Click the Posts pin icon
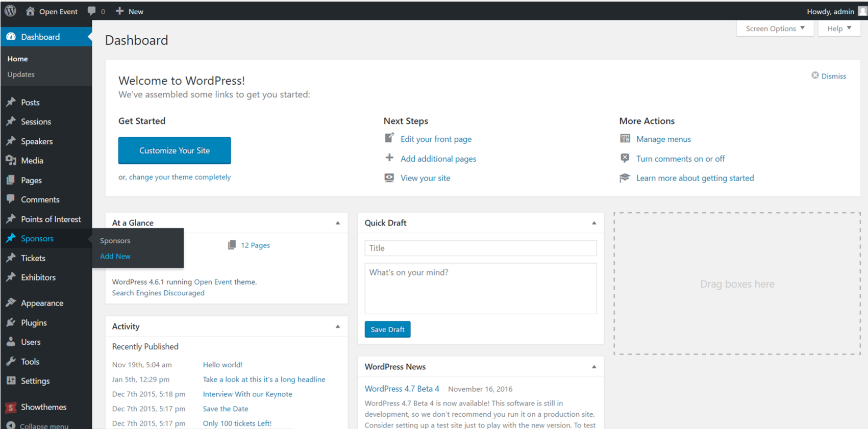 click(x=11, y=102)
